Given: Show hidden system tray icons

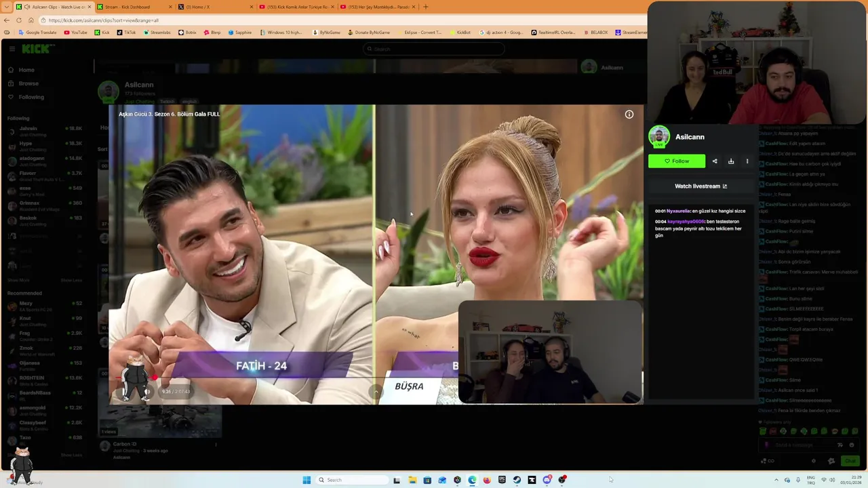Looking at the screenshot, I should coord(776,480).
